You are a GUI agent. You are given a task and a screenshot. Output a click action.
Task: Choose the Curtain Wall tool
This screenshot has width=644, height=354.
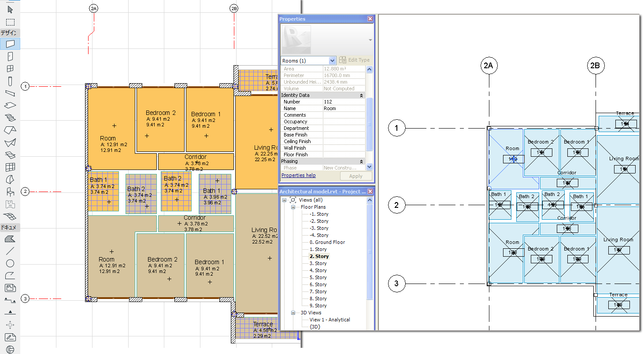click(x=10, y=167)
